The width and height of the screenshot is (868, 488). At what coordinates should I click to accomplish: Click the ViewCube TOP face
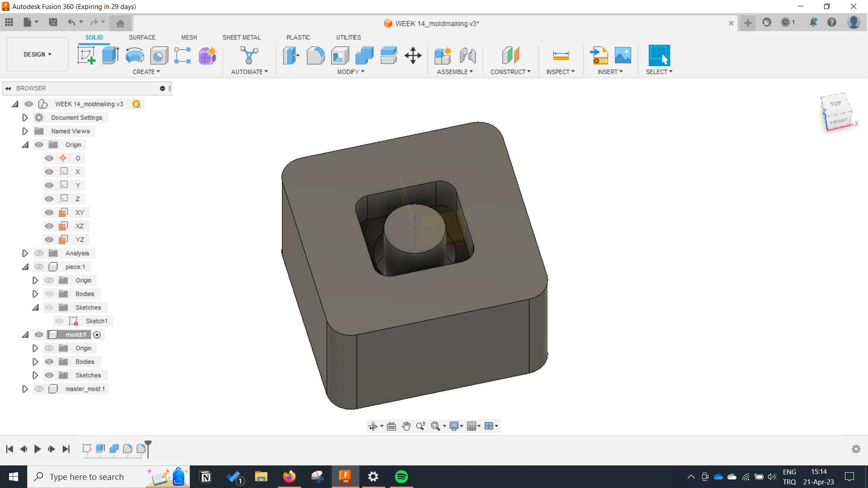[835, 103]
